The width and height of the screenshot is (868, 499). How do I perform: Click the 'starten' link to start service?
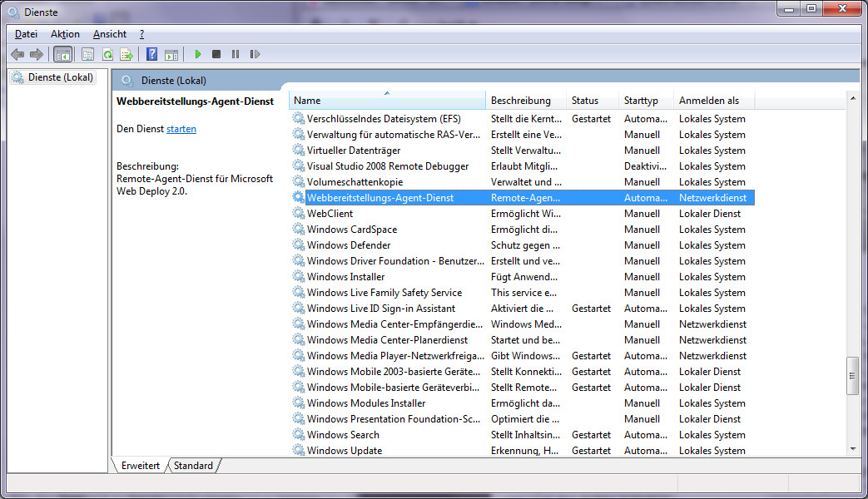(x=181, y=129)
